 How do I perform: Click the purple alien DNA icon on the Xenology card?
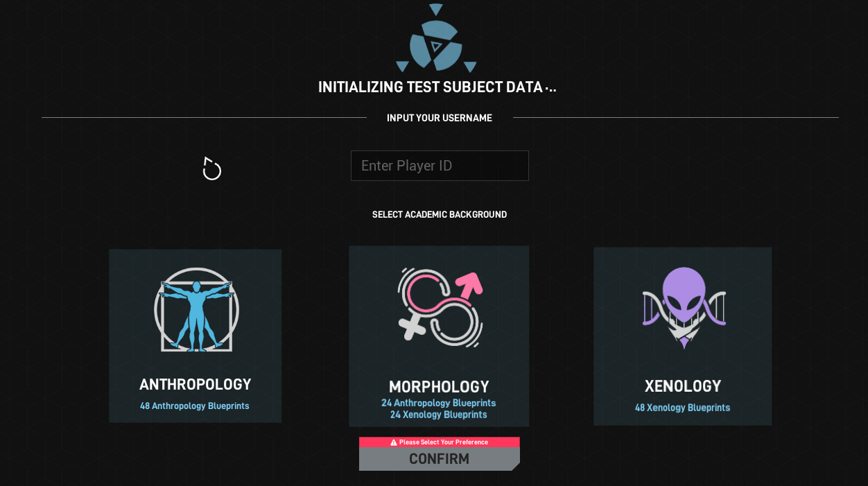(682, 307)
